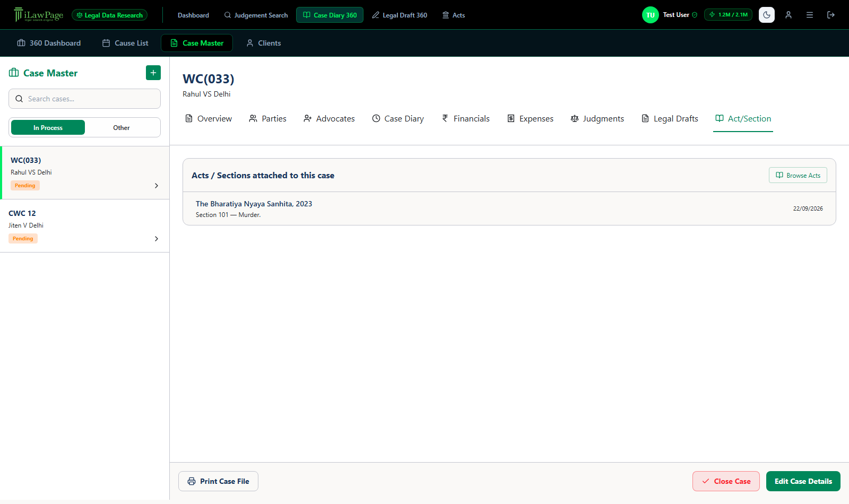Viewport: 849px width, 504px height.
Task: Click the logout icon in the header
Action: pos(831,15)
